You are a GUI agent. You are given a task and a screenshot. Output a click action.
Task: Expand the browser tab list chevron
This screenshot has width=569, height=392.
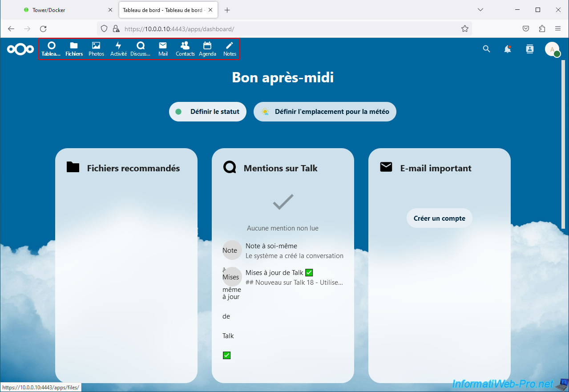480,10
